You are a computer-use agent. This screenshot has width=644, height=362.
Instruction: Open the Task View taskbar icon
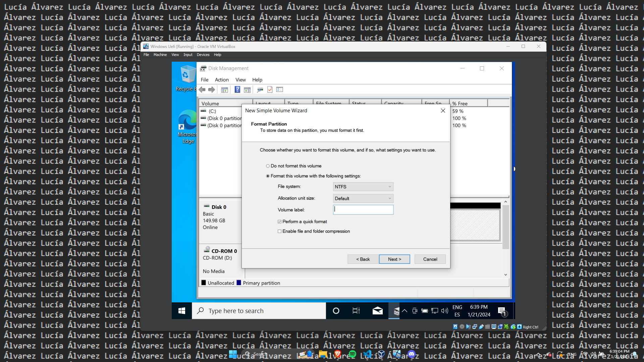click(x=356, y=311)
